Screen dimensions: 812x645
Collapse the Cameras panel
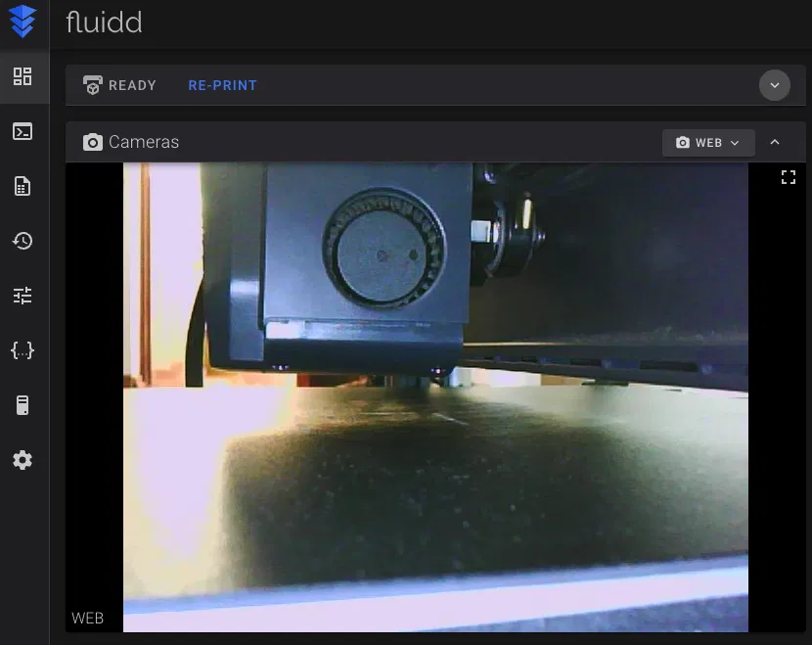[x=775, y=142]
